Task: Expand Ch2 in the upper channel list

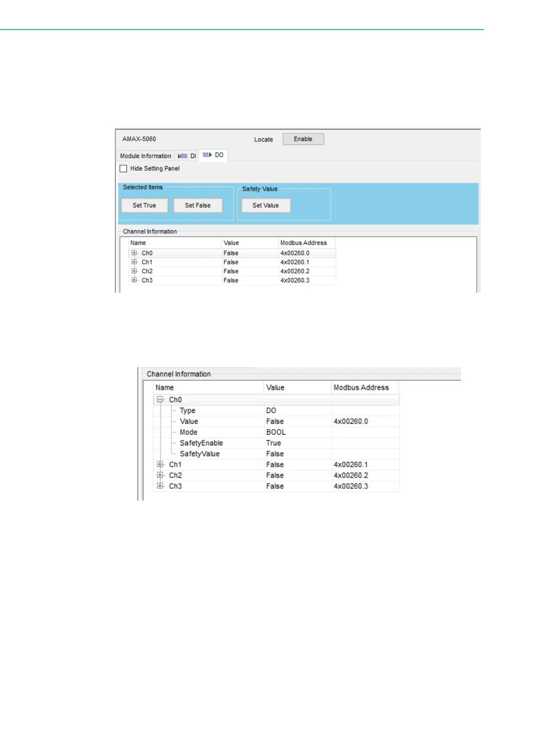Action: pyautogui.click(x=134, y=271)
